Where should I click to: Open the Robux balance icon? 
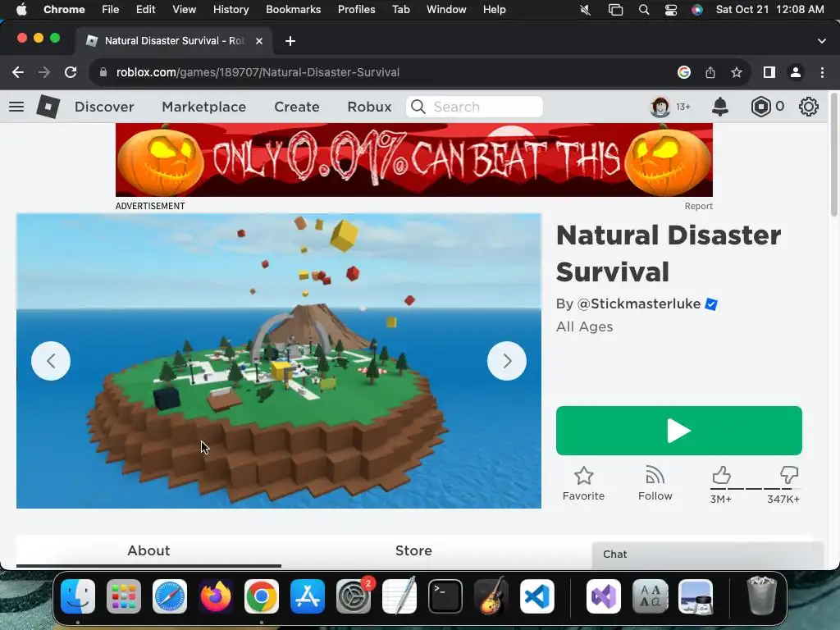pyautogui.click(x=760, y=107)
